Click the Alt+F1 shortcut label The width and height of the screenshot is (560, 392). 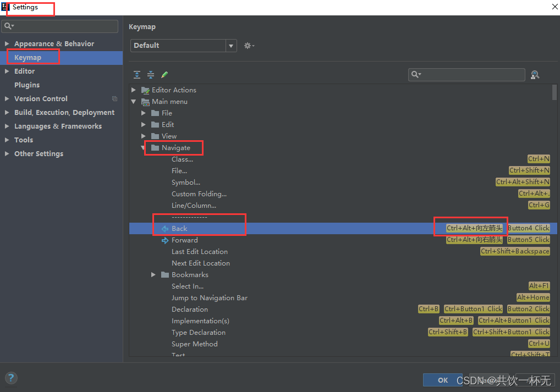(539, 286)
